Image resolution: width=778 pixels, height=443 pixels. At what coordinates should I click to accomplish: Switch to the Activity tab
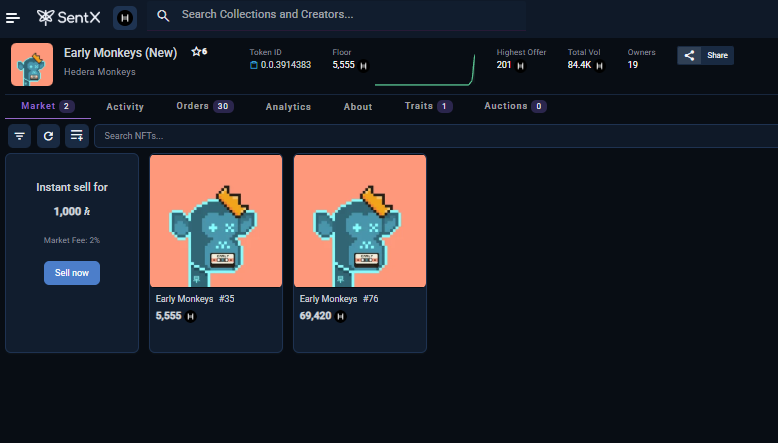[125, 107]
